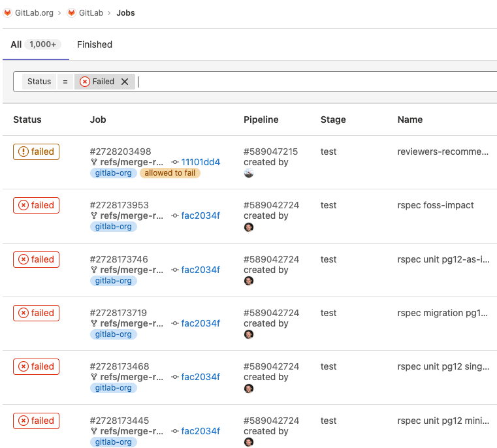
Task: Open commit fac2034f for job #2728173719
Action: click(200, 323)
